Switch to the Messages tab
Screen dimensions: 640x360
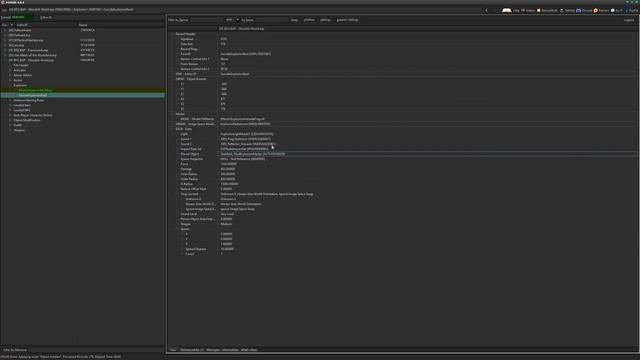(213, 350)
